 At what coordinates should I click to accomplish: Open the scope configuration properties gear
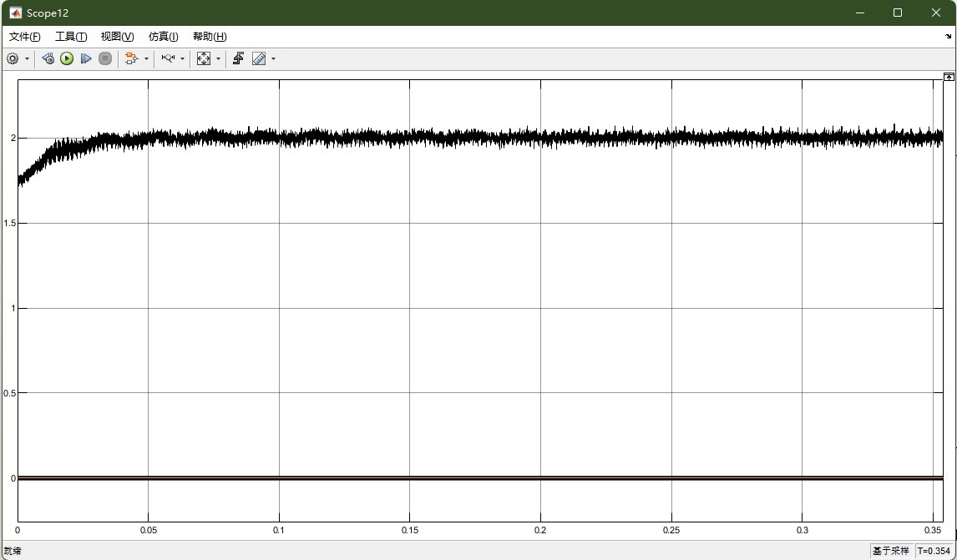(13, 58)
